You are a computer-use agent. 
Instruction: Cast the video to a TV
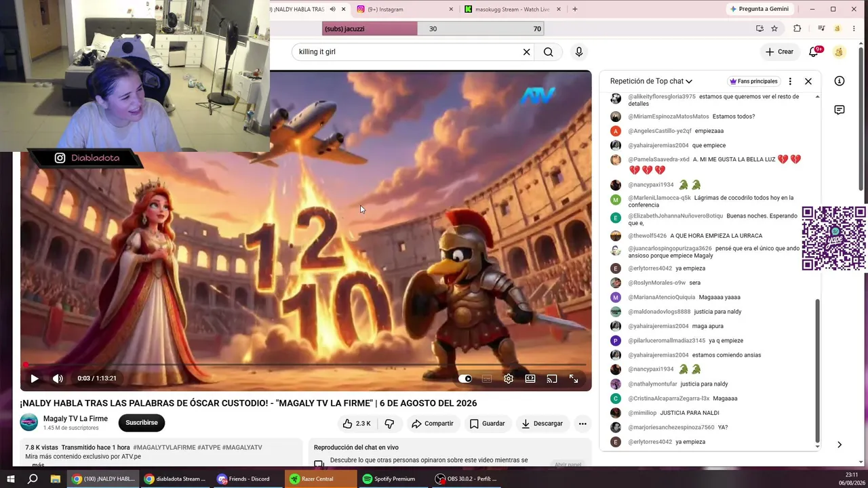[552, 379]
